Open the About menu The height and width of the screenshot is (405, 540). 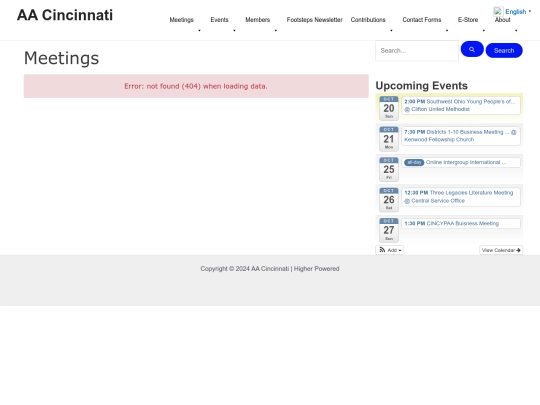[503, 20]
